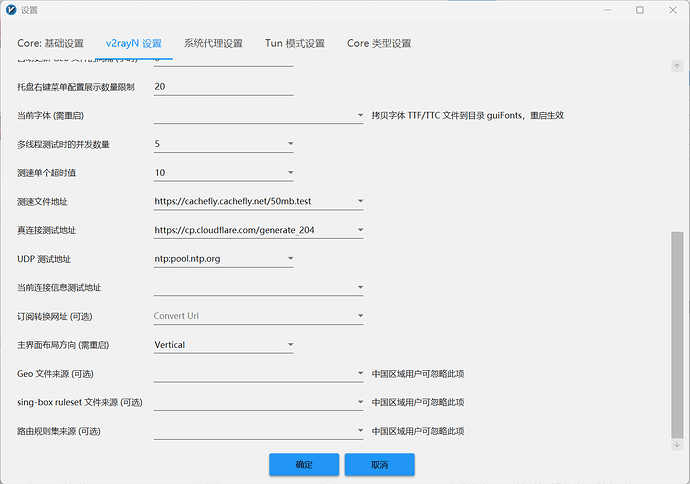The height and width of the screenshot is (484, 690).
Task: Click the 托盘右键菜单配置展示数量限制 label
Action: coord(76,87)
